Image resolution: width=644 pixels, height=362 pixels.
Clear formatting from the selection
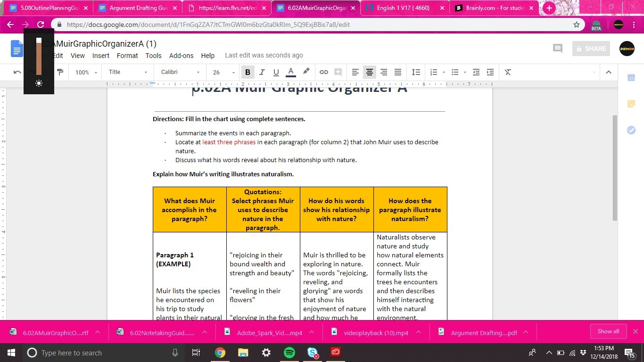[508, 72]
